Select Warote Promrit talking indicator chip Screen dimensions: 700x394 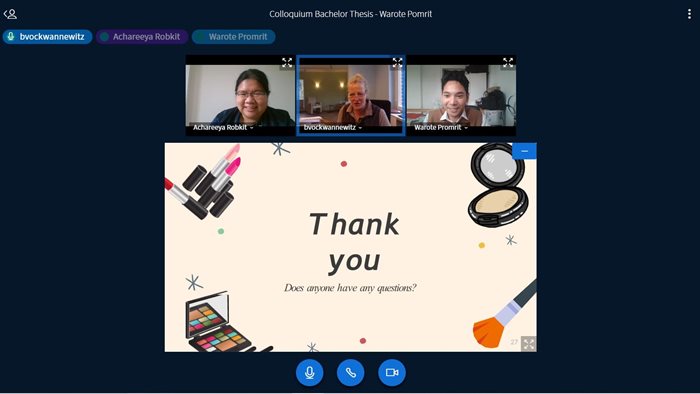(x=233, y=37)
